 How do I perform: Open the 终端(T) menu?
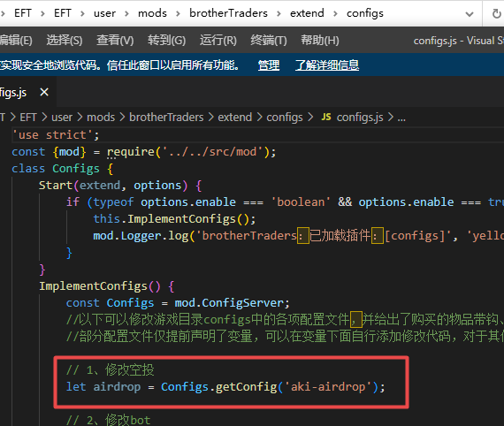(x=269, y=41)
